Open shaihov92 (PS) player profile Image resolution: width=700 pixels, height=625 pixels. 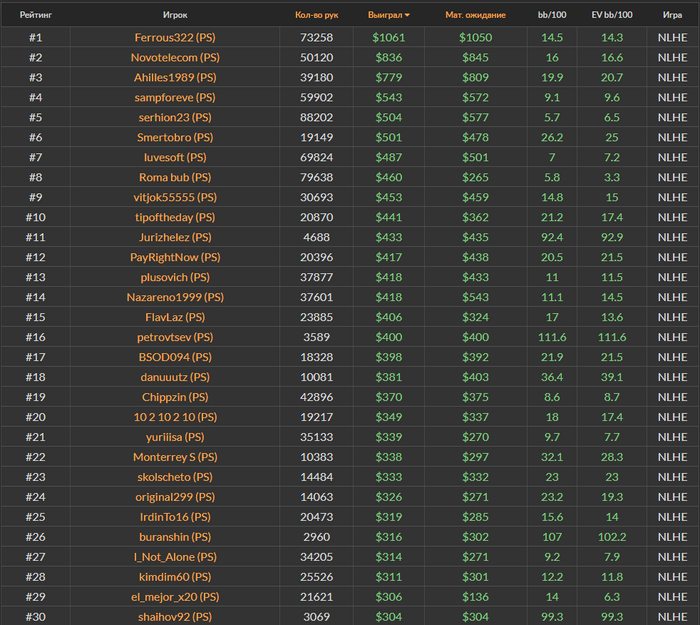[175, 617]
